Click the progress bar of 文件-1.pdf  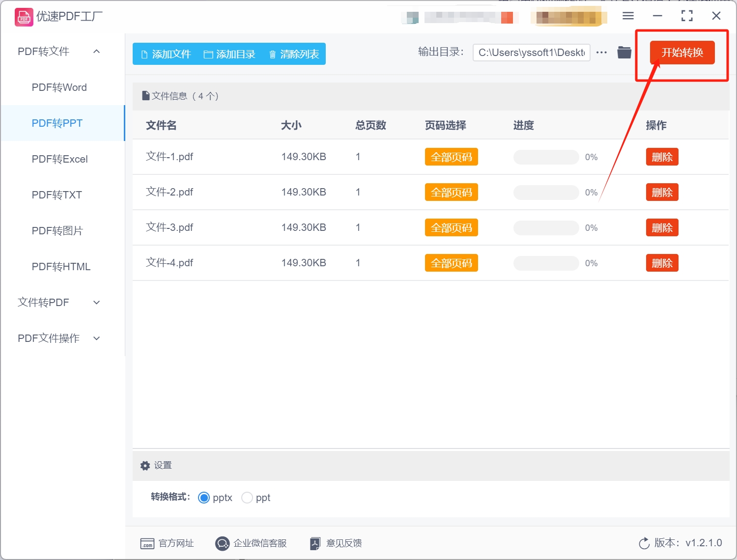[x=546, y=157]
